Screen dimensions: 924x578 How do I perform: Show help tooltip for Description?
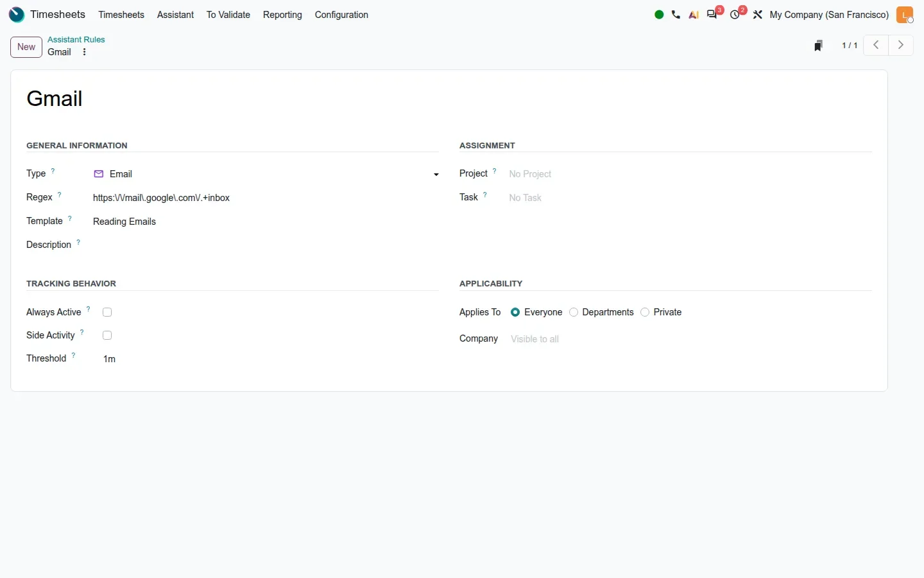tap(78, 242)
